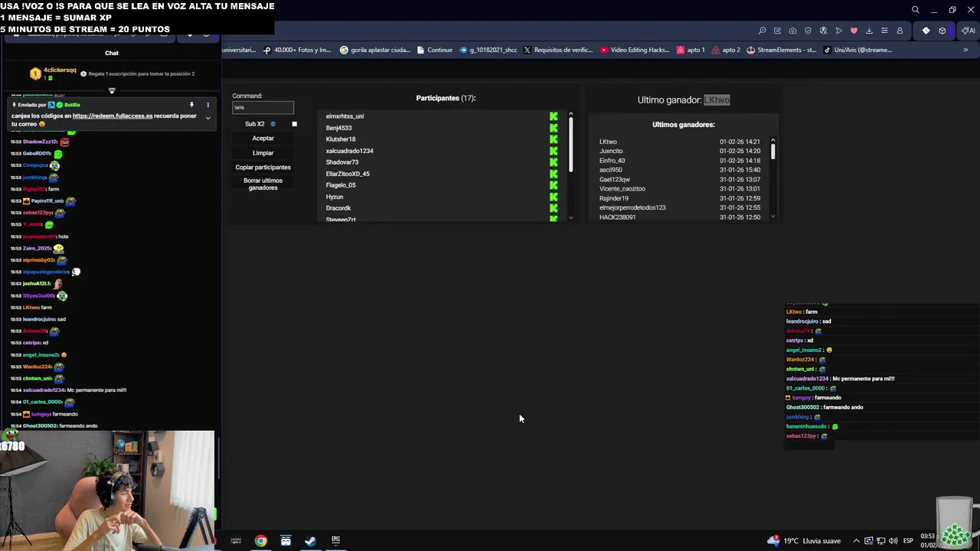980x551 pixels.
Task: Collapse the gift leaderboard handle
Action: (112, 91)
